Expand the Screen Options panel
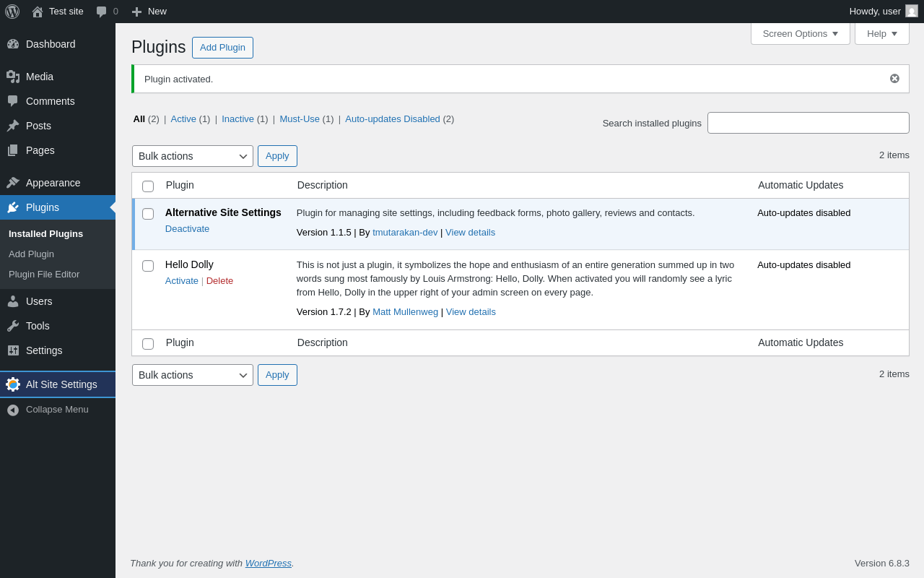The width and height of the screenshot is (924, 578). point(801,33)
